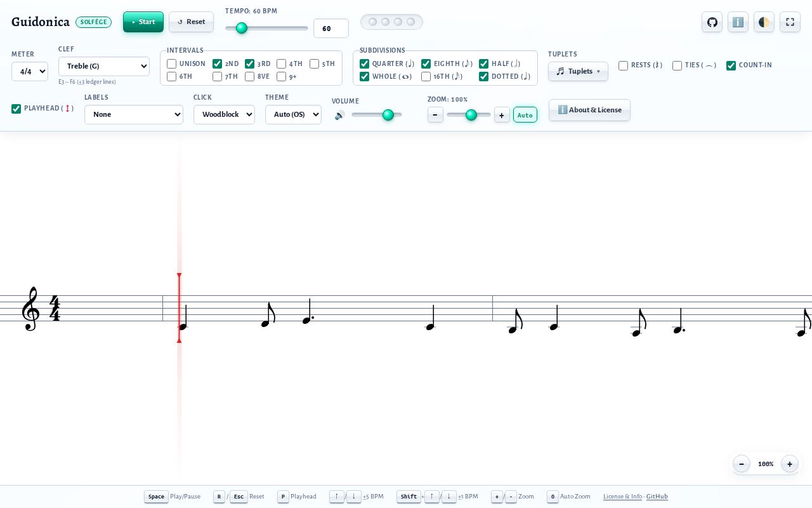Screen dimensions: 812x508
Task: Uncheck the 2nd interval
Action: pos(218,63)
